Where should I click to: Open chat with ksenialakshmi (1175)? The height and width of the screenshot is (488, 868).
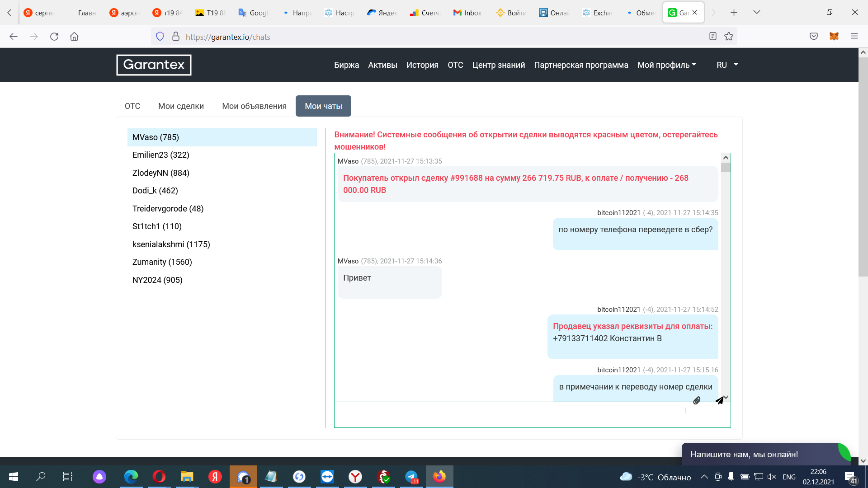(222, 244)
